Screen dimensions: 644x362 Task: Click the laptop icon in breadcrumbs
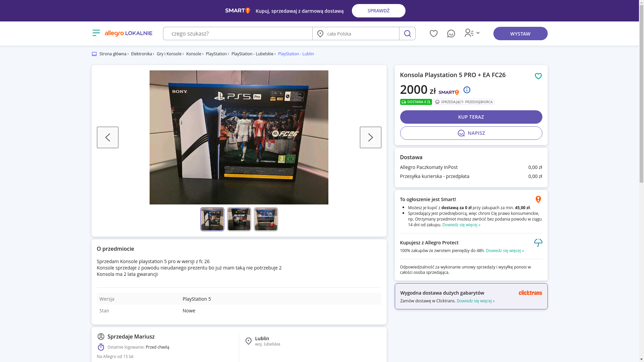[94, 54]
